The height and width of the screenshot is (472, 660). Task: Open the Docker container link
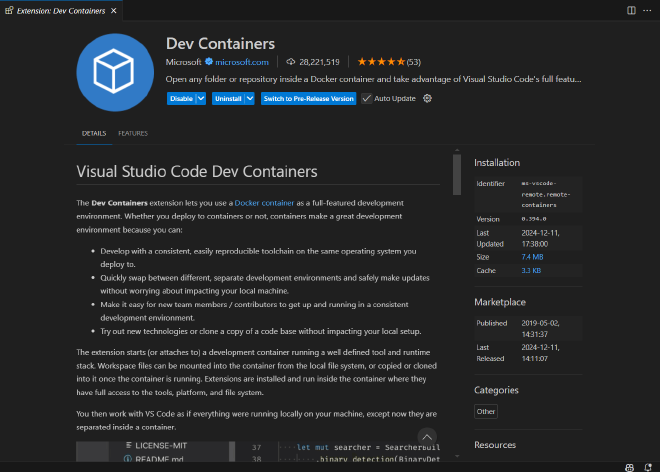point(264,203)
